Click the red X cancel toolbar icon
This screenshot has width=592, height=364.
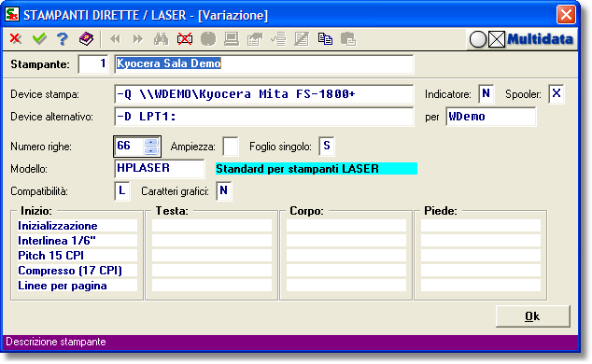tap(16, 38)
